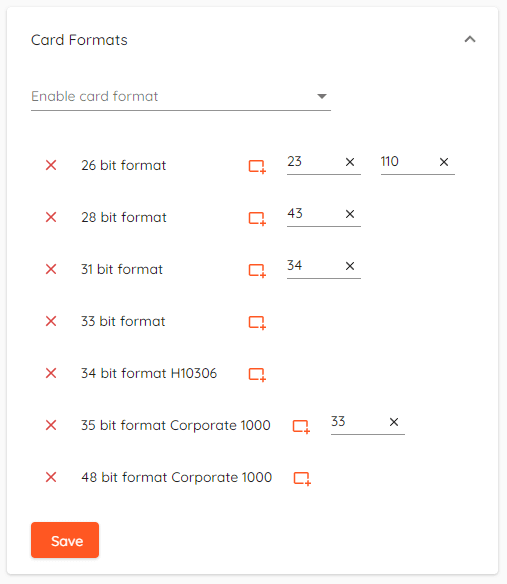Viewport: 507px width, 584px height.
Task: Edit the 34 value in 31 bit format
Action: 313,266
